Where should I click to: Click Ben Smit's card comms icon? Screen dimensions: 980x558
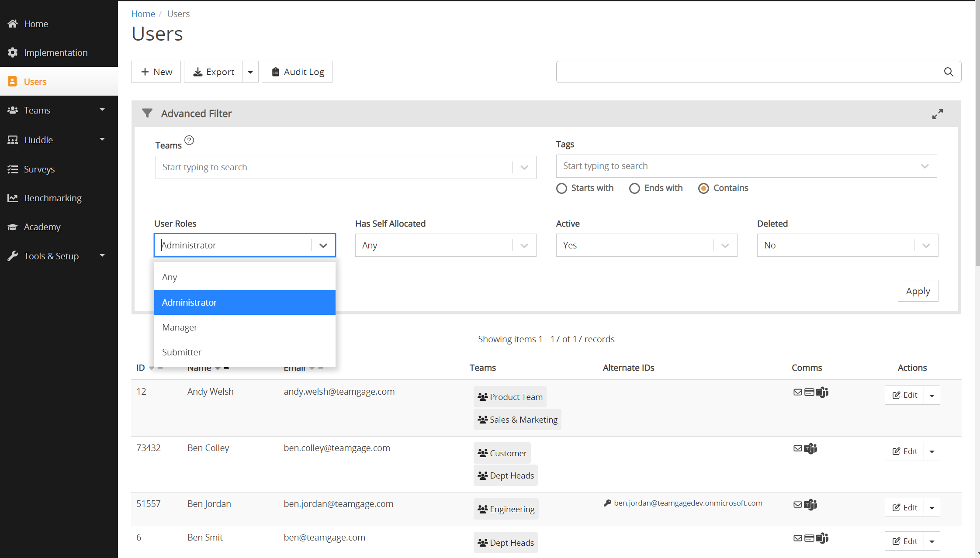click(809, 538)
